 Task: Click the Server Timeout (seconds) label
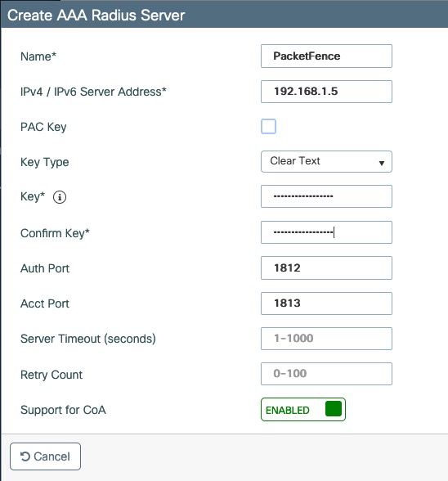[88, 339]
